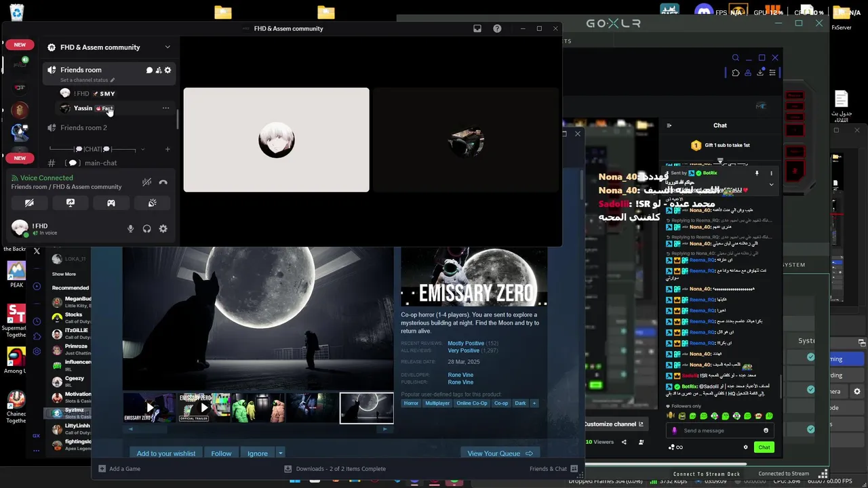Deafen Discord headphones
This screenshot has height=488, width=868.
146,229
